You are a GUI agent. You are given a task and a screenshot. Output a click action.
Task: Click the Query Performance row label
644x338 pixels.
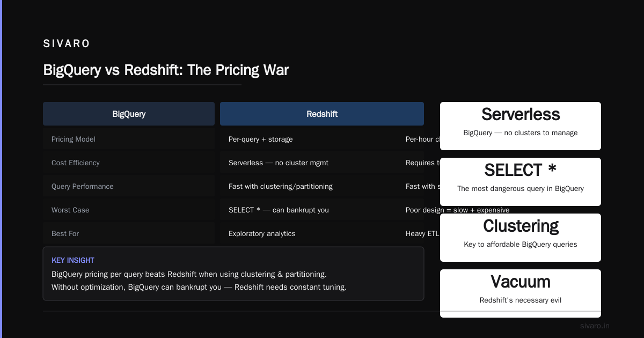[83, 186]
